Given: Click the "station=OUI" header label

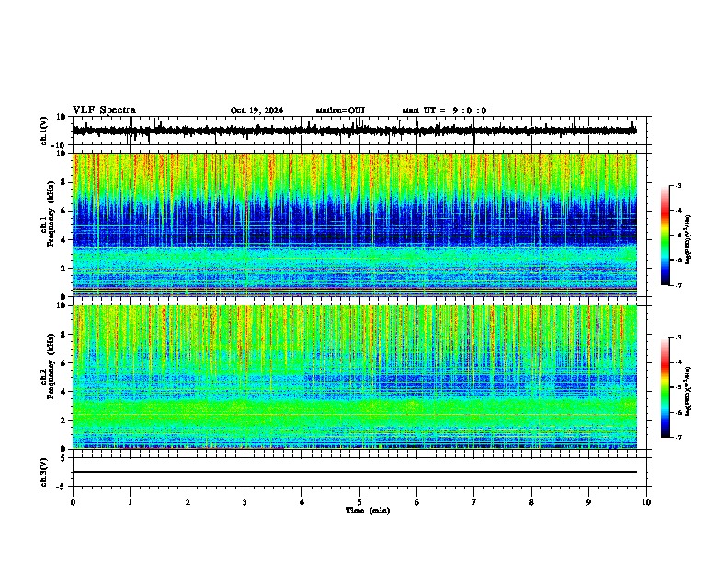Looking at the screenshot, I should pos(340,110).
